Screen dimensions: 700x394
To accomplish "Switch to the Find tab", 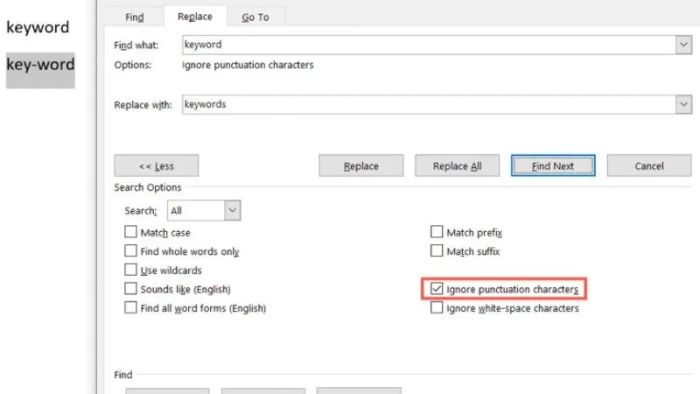I will [x=134, y=17].
